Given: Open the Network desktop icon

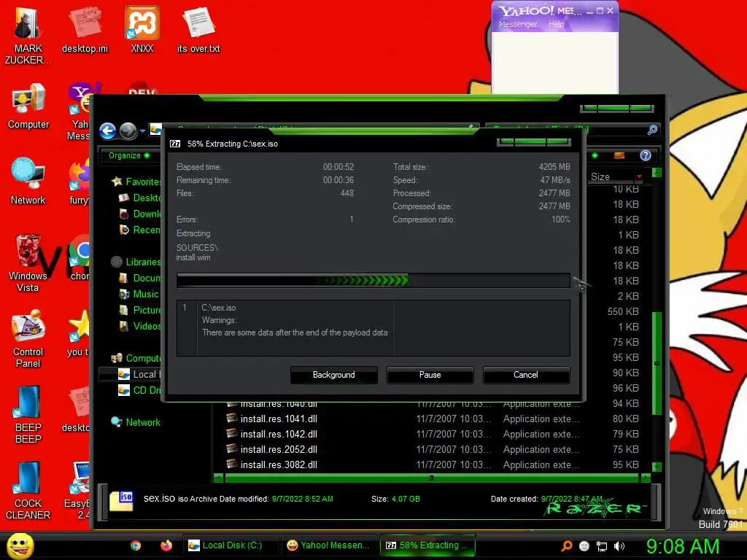Looking at the screenshot, I should (28, 182).
